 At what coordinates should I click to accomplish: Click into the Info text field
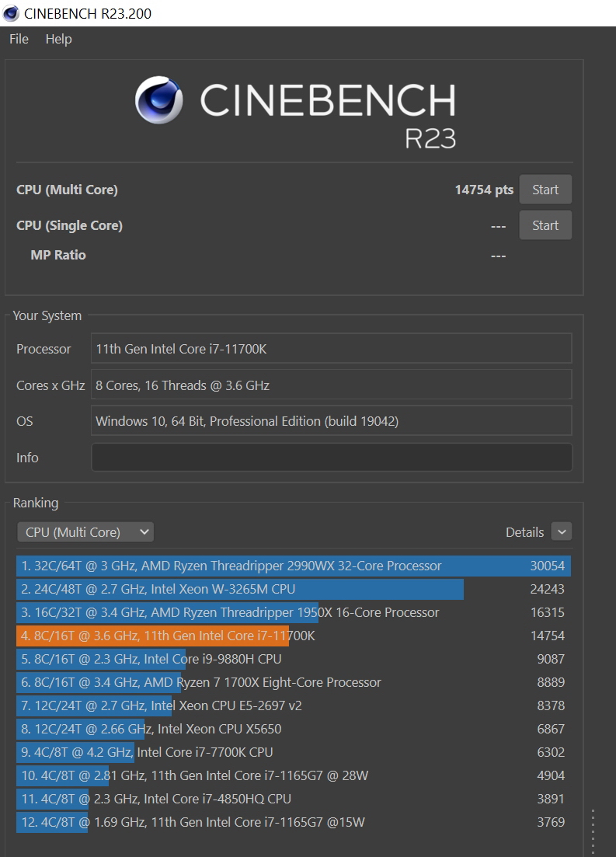332,458
